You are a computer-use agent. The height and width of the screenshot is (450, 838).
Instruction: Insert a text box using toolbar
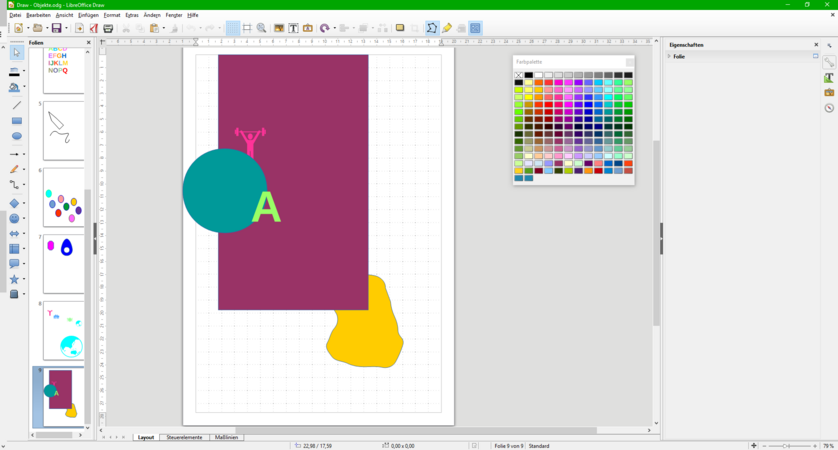(x=294, y=28)
